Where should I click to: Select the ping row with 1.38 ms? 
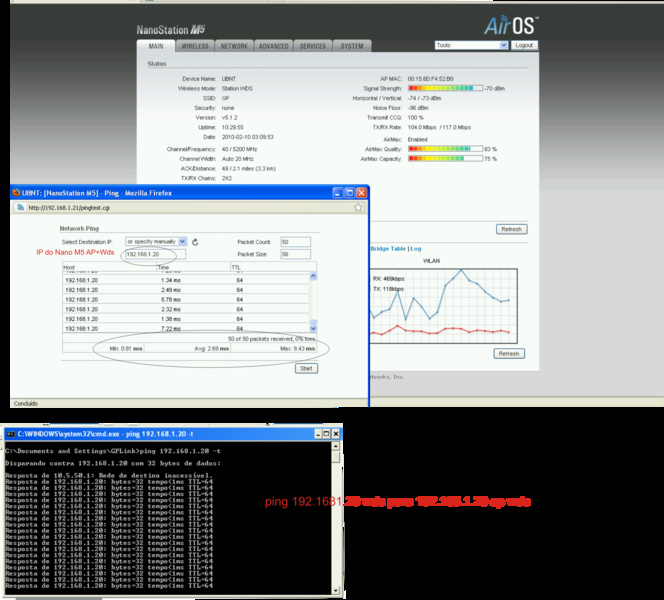point(186,319)
